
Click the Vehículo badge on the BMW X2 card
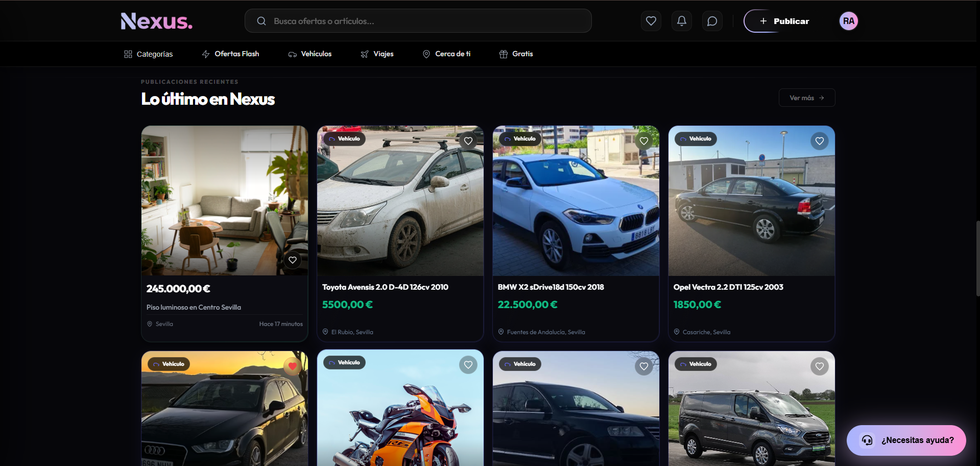[x=520, y=138]
